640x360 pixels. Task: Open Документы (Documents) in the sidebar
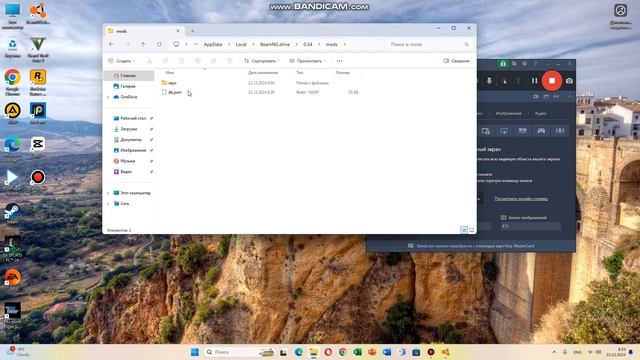point(130,140)
